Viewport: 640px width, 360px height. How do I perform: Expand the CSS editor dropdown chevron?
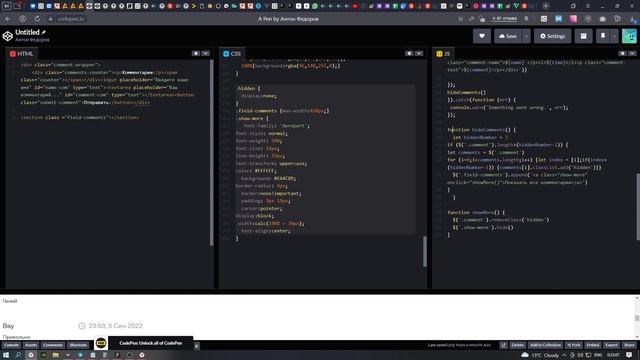tap(419, 53)
